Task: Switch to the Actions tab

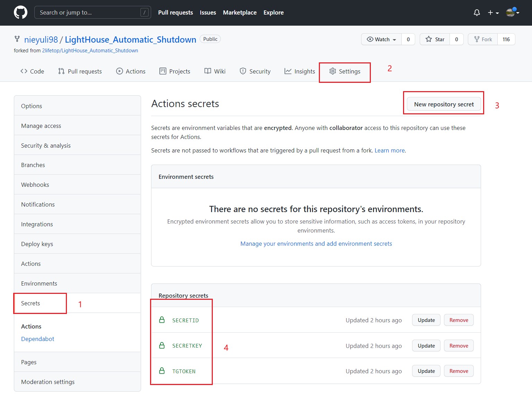Action: coord(131,71)
